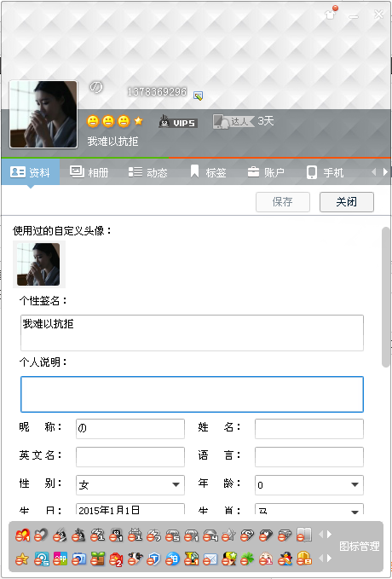The width and height of the screenshot is (392, 579).
Task: Open the 标签 tags tab
Action: tap(208, 172)
